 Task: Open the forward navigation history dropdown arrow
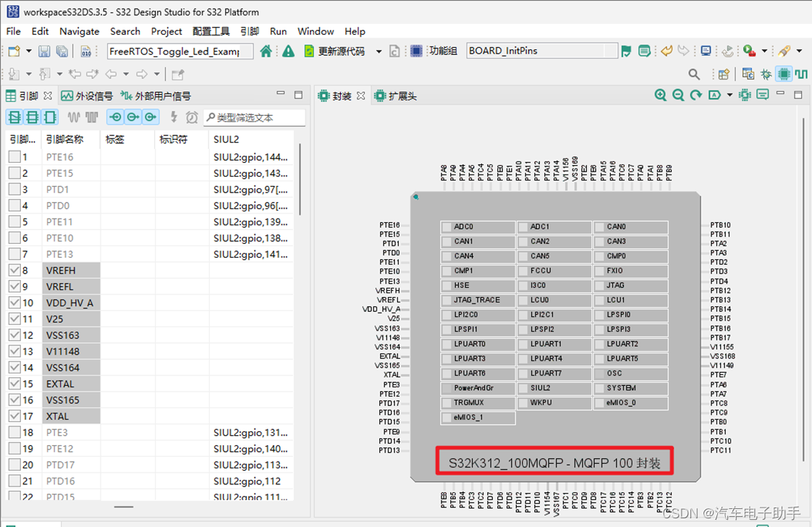pos(156,74)
